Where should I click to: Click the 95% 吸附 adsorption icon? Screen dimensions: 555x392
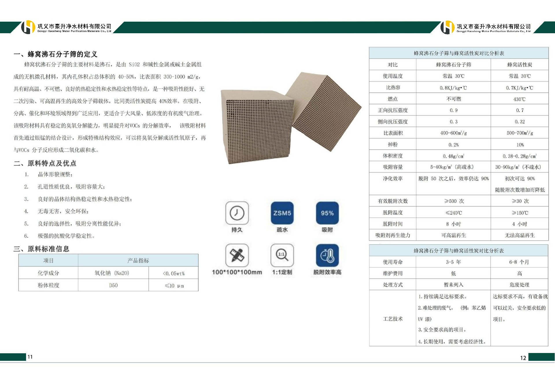(x=327, y=213)
